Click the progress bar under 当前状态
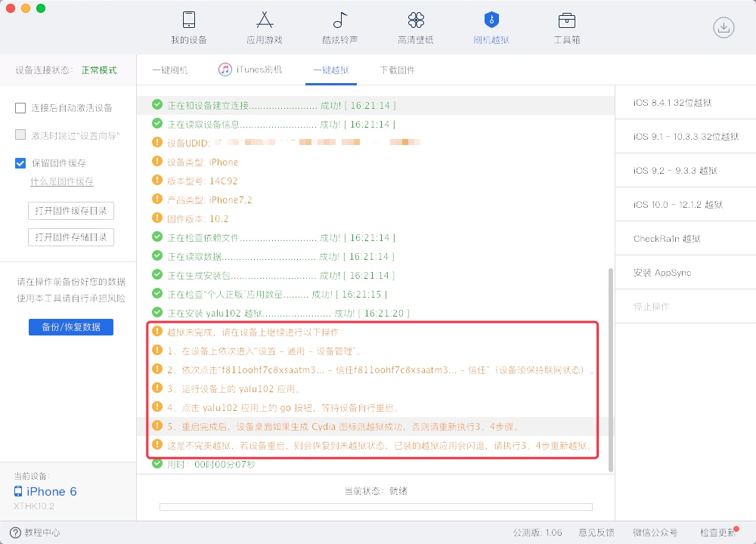756x544 pixels. [x=376, y=507]
